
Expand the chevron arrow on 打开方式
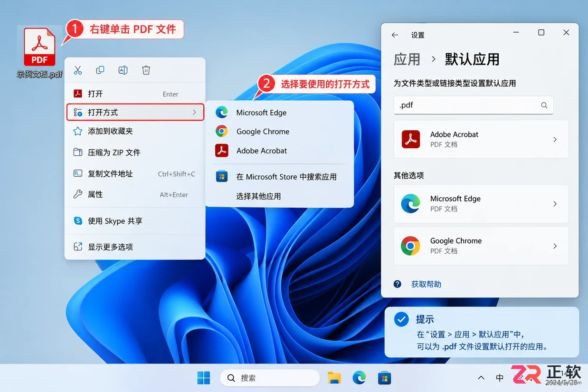pyautogui.click(x=194, y=112)
